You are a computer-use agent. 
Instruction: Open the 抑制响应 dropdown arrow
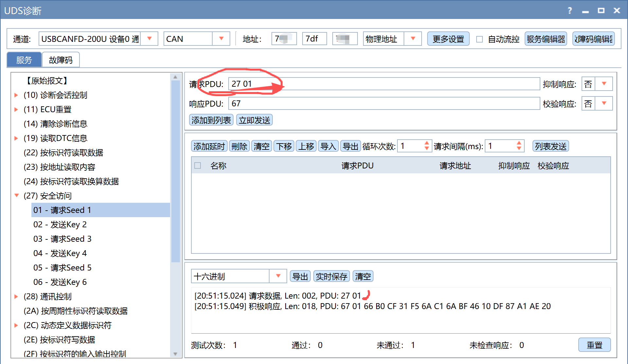point(604,84)
